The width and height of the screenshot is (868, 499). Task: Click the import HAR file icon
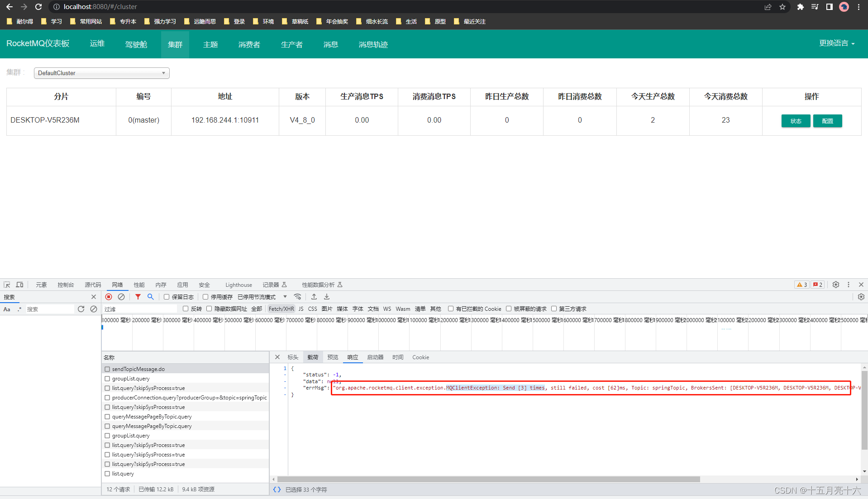(314, 297)
